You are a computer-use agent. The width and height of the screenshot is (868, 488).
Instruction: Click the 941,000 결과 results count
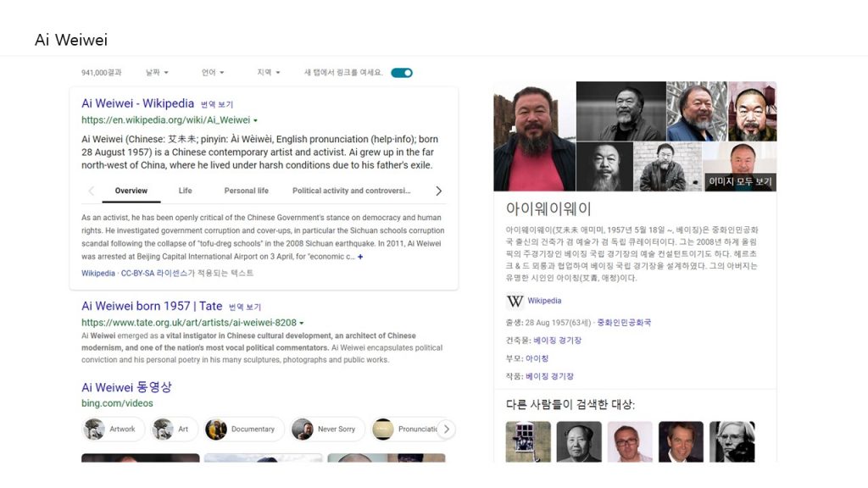(x=102, y=73)
